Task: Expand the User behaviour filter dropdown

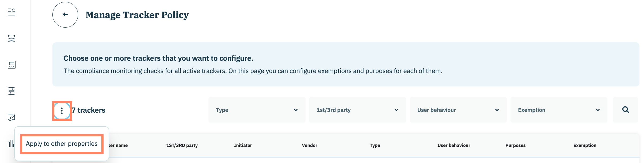Action: [x=458, y=110]
